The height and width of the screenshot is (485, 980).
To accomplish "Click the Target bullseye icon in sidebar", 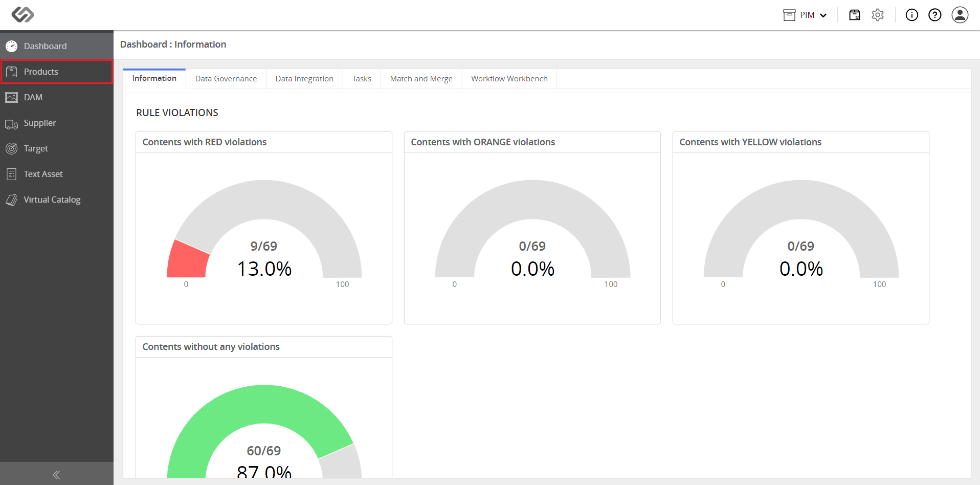I will click(x=11, y=148).
